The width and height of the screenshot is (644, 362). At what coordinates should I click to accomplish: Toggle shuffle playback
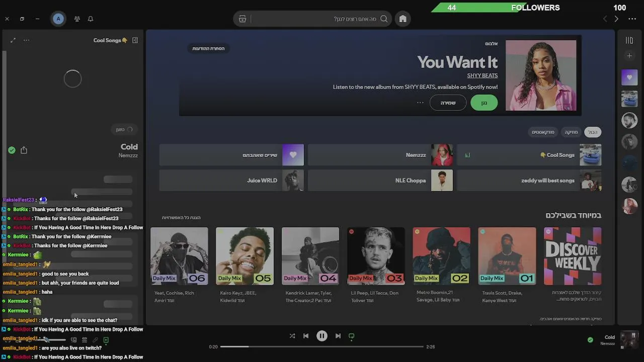pyautogui.click(x=292, y=336)
